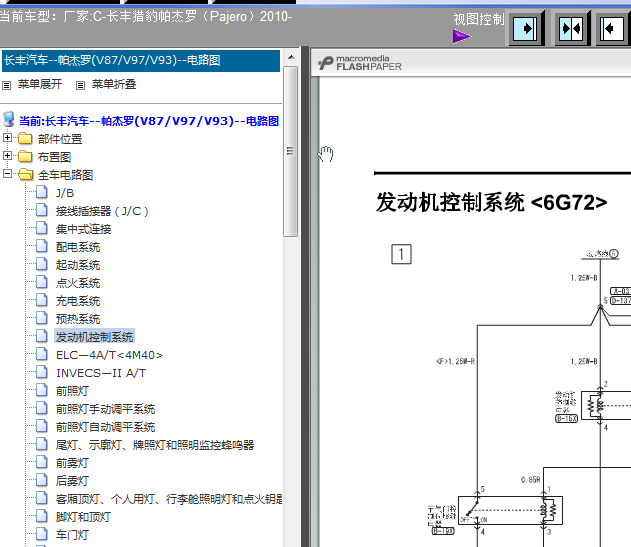The width and height of the screenshot is (631, 547).
Task: Click the 菜单折叠 list icon
Action: pyautogui.click(x=80, y=85)
